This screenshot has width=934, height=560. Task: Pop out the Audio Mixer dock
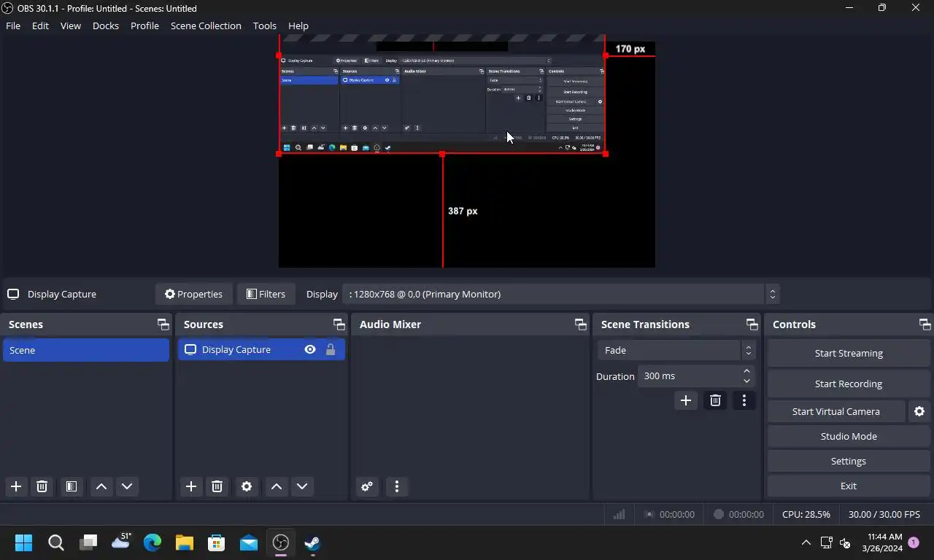pos(580,324)
